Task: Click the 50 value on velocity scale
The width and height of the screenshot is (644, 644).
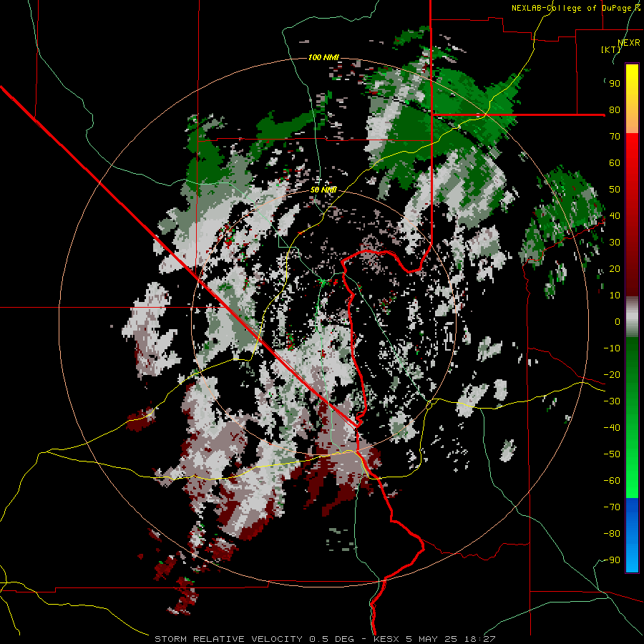Action: pyautogui.click(x=615, y=190)
